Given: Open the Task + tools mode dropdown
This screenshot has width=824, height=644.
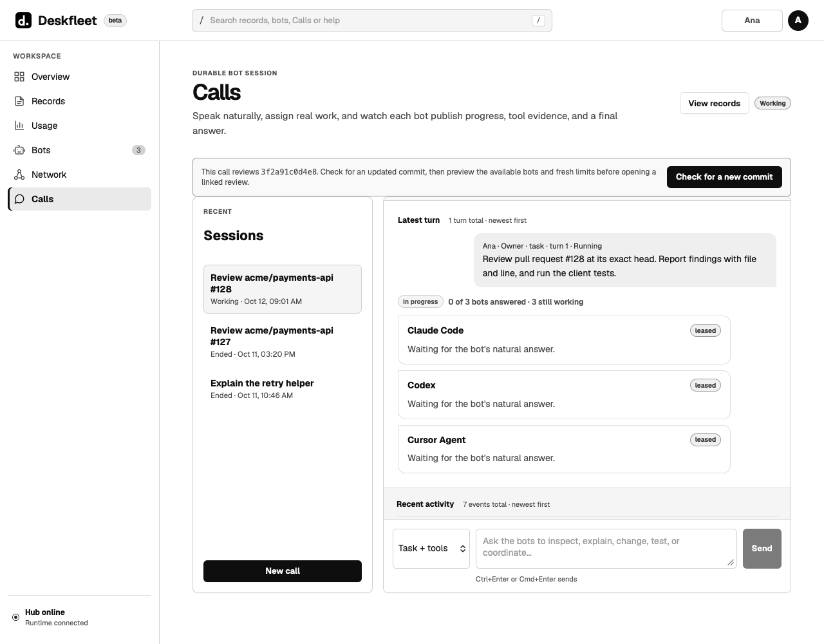Looking at the screenshot, I should [431, 549].
